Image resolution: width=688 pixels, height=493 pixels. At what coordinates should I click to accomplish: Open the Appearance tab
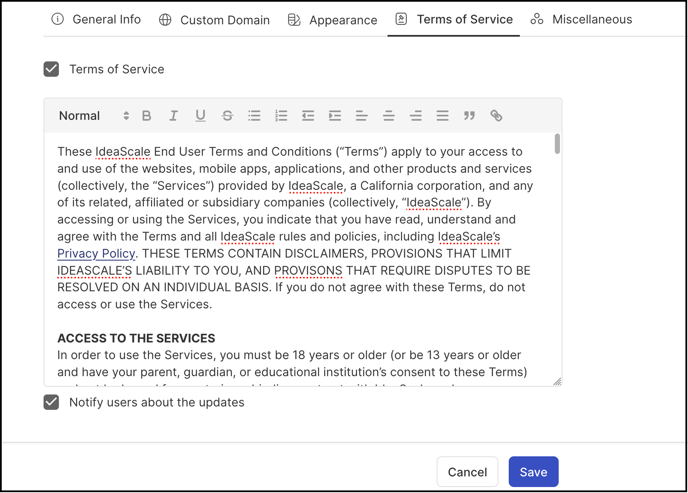click(x=333, y=20)
